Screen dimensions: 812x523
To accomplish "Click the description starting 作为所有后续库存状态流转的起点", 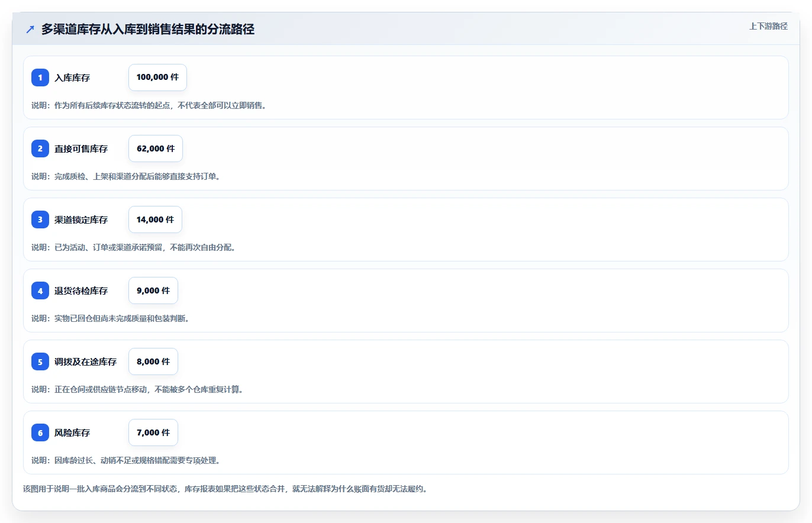I will coord(149,105).
